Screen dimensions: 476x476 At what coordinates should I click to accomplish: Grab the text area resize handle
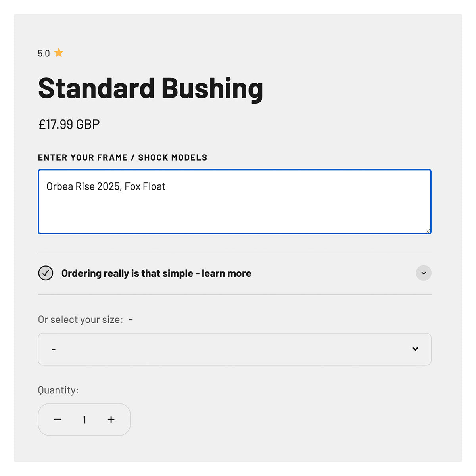(428, 231)
